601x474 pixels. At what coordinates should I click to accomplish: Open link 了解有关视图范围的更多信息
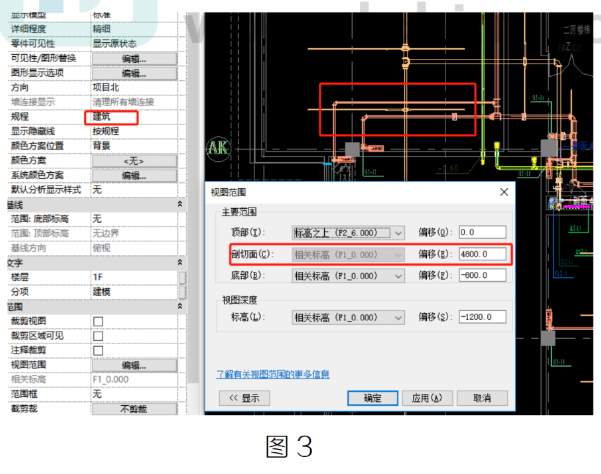(x=273, y=374)
